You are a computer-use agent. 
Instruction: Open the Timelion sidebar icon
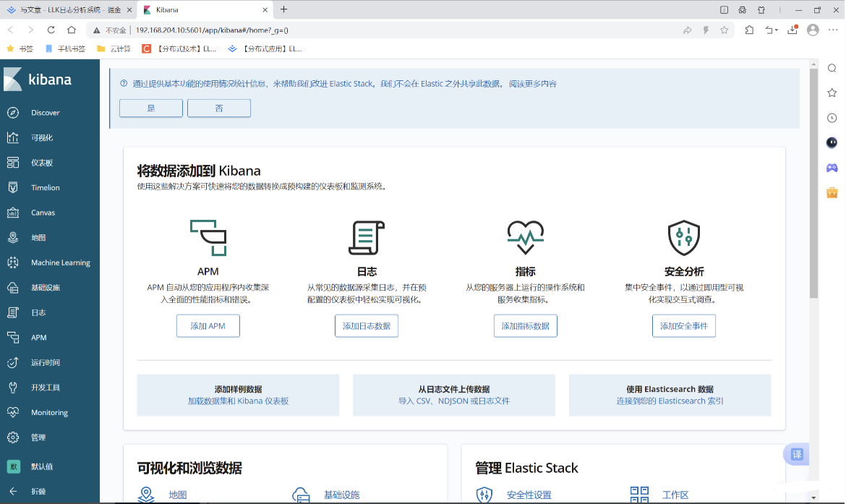pos(13,188)
